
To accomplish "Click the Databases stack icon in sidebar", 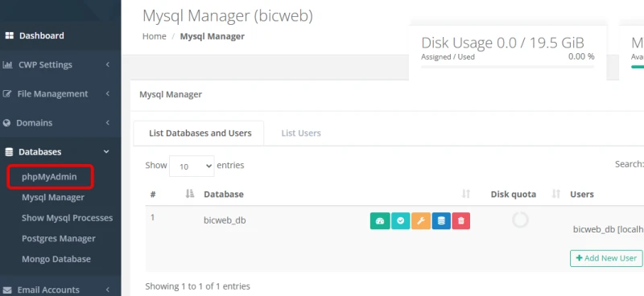I will point(9,152).
